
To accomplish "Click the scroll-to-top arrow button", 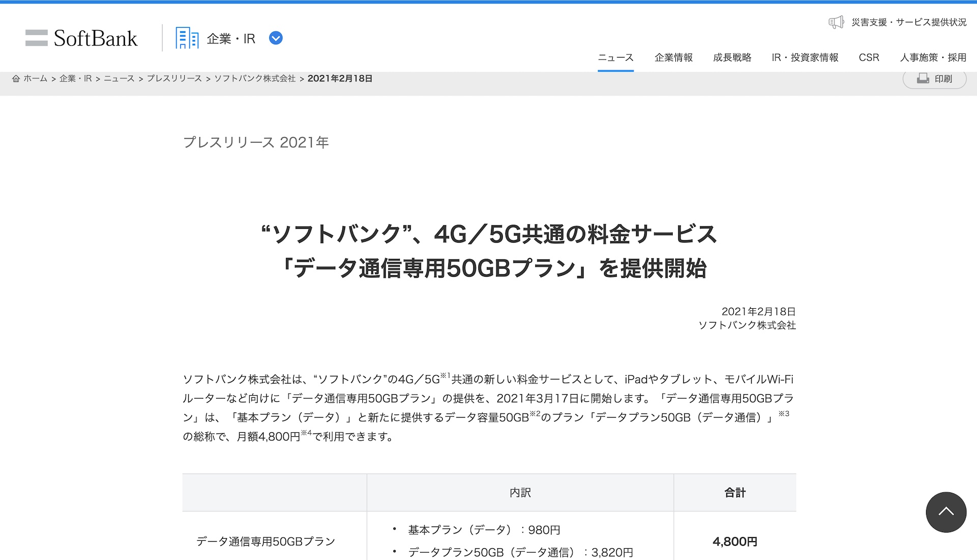I will pyautogui.click(x=946, y=512).
